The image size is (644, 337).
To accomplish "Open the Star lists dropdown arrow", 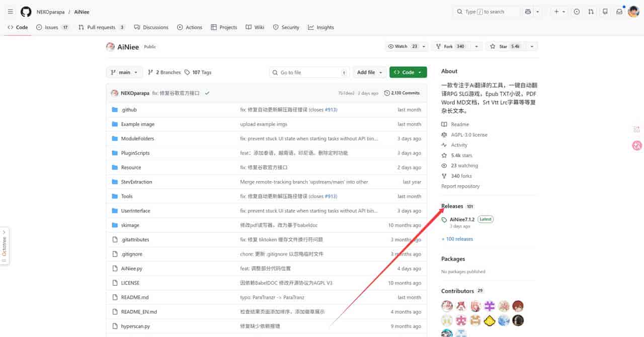I will [532, 46].
